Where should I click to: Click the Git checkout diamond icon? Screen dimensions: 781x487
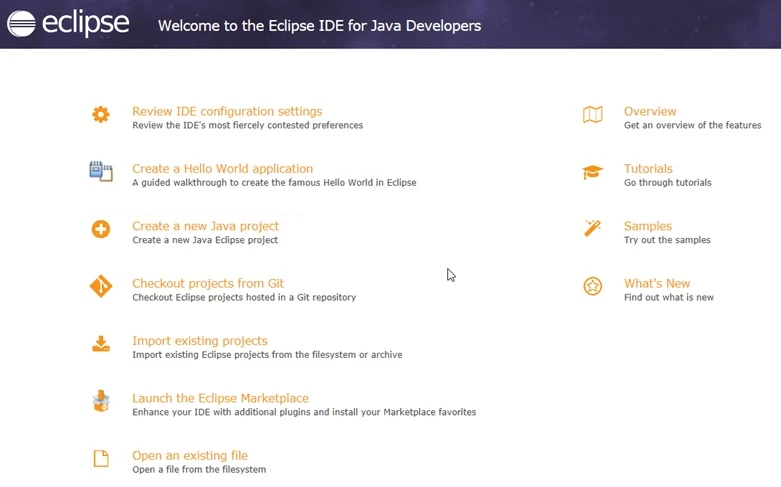click(101, 287)
